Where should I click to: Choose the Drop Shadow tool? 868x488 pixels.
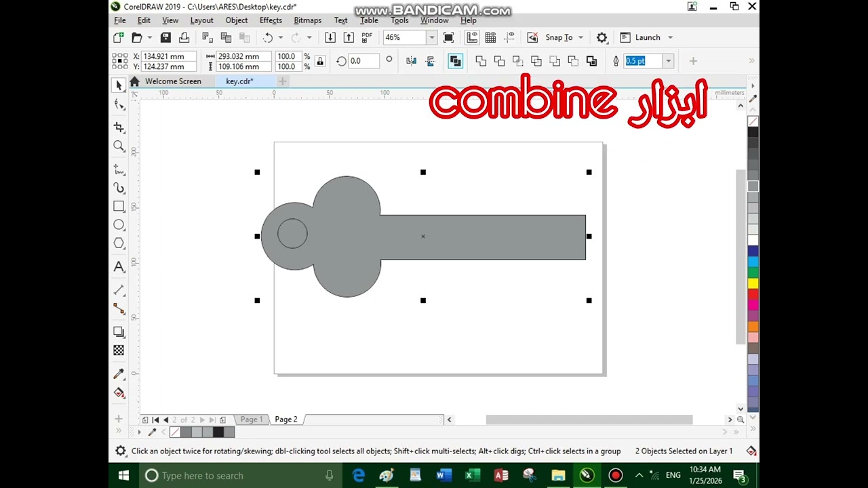[x=119, y=332]
